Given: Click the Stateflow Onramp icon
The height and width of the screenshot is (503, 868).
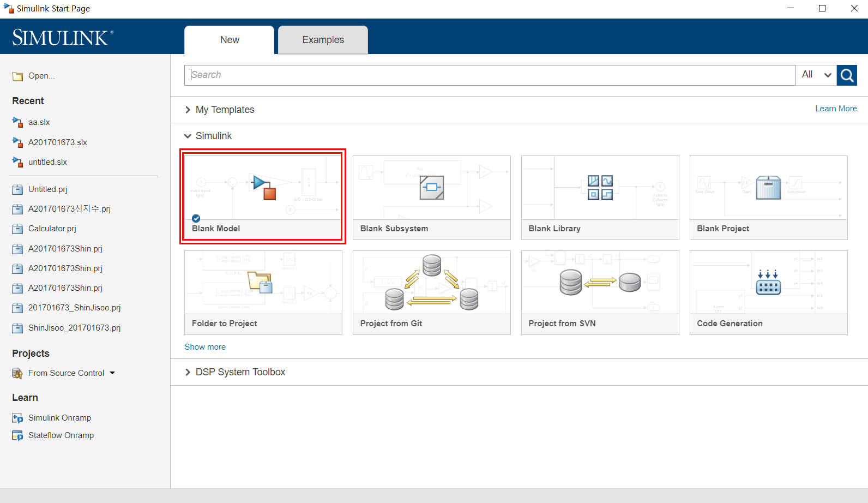Looking at the screenshot, I should tap(17, 435).
